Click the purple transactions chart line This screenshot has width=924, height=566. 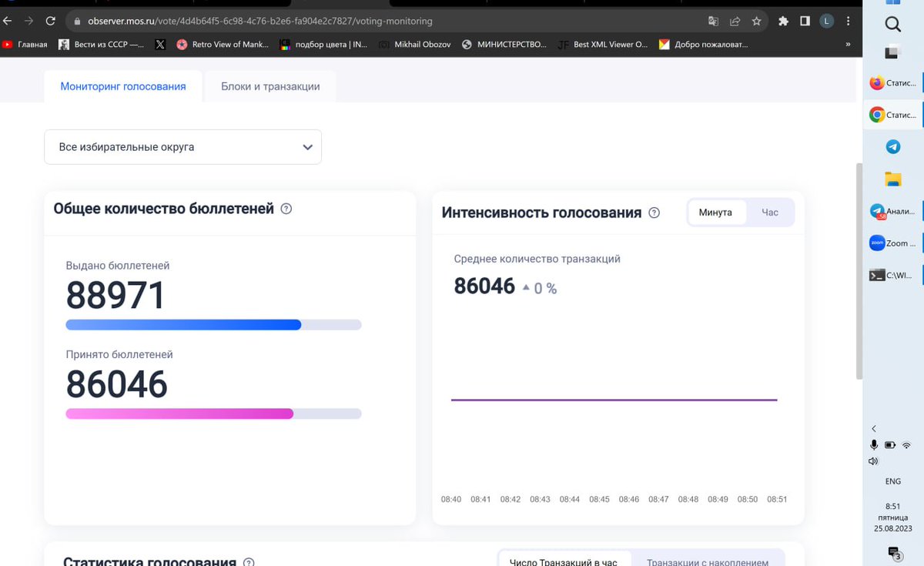point(614,400)
